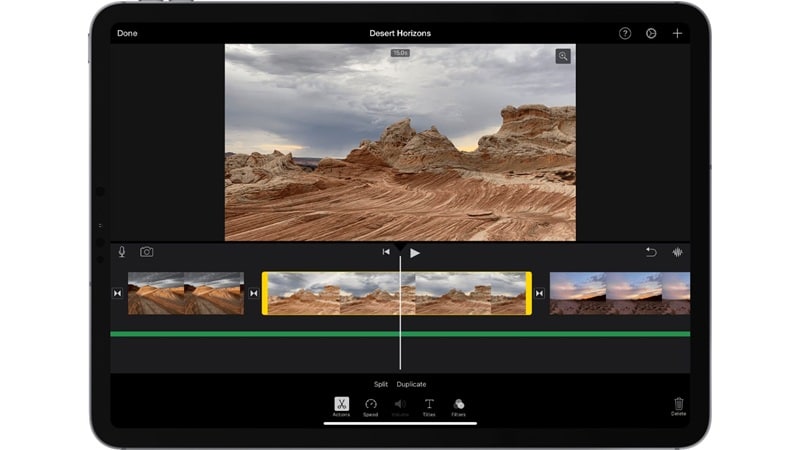This screenshot has width=800, height=450.
Task: Open transition before the first clip
Action: tap(117, 293)
